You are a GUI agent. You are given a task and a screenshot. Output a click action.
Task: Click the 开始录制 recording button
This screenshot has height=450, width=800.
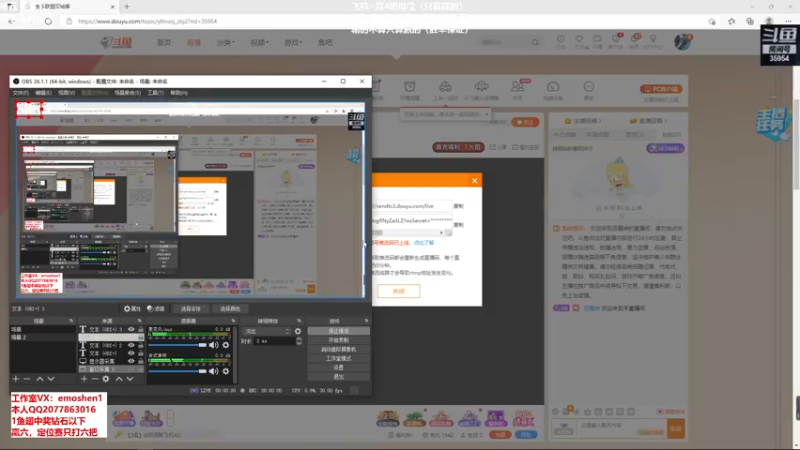tap(339, 340)
